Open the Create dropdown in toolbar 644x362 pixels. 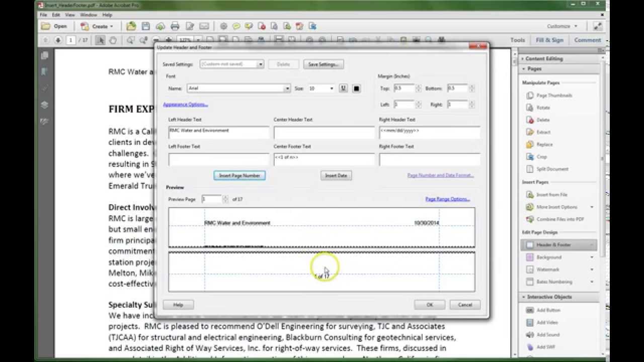(x=98, y=26)
